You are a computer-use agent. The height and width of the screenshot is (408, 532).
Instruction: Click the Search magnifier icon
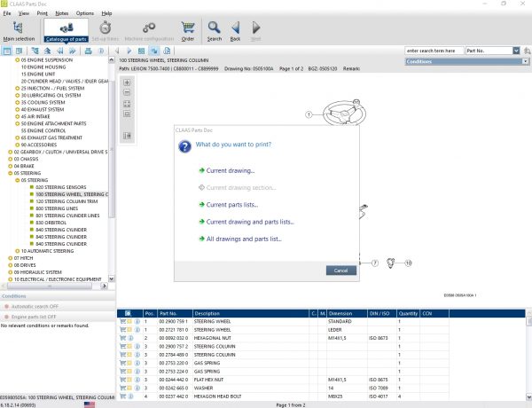(214, 32)
